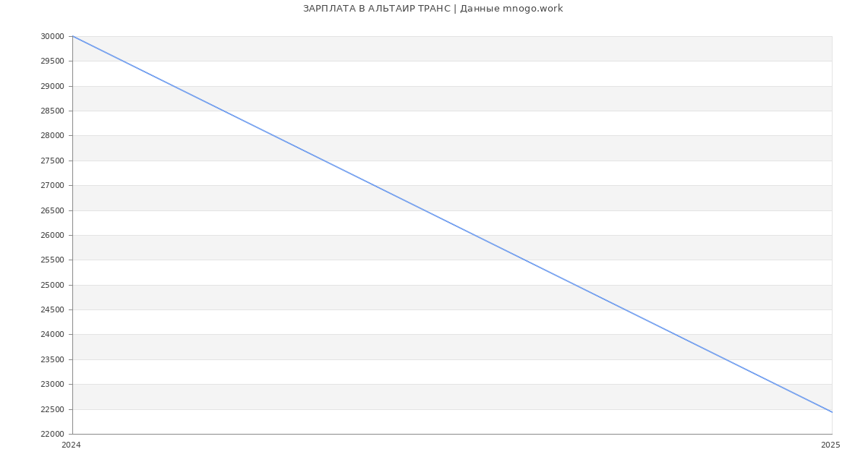Click the 30000 y-axis label
The height and width of the screenshot is (470, 868).
point(52,36)
